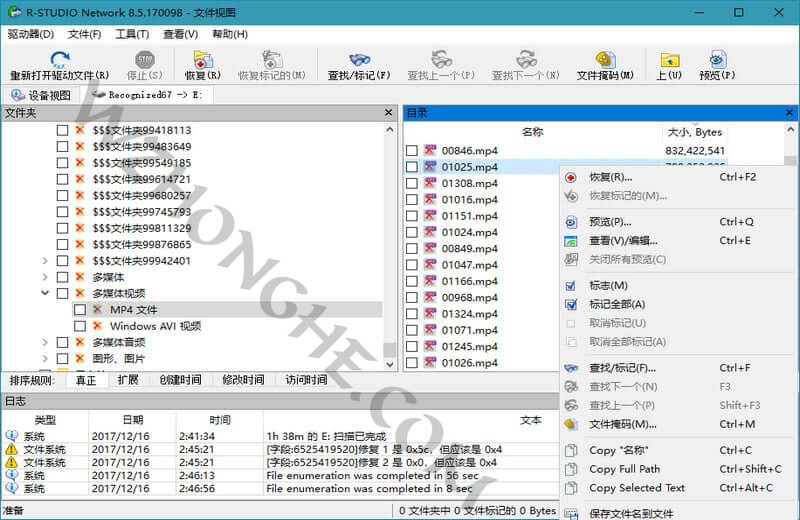Collapse the 多媒体视频 tree node

(x=45, y=293)
